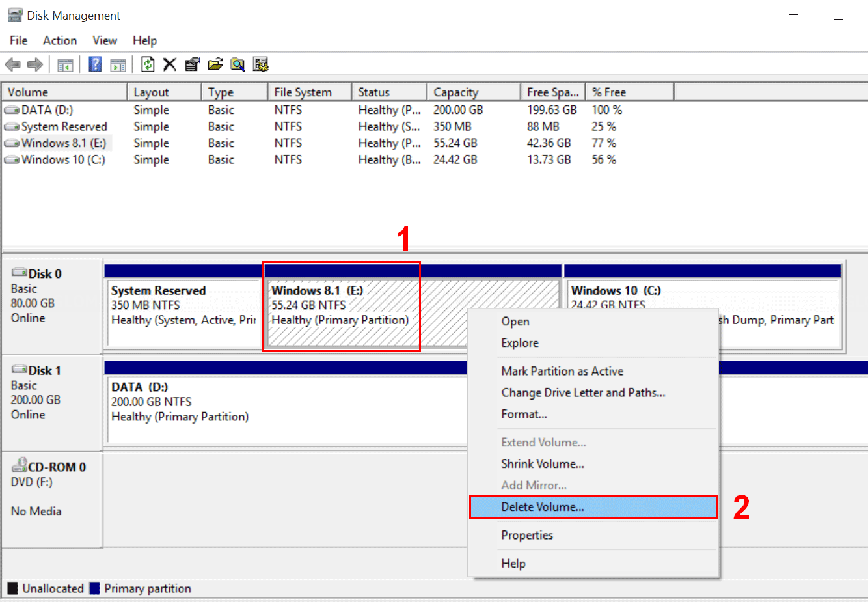The height and width of the screenshot is (602, 868).
Task: Click the System Reserved drive icon in volume list
Action: coord(12,126)
